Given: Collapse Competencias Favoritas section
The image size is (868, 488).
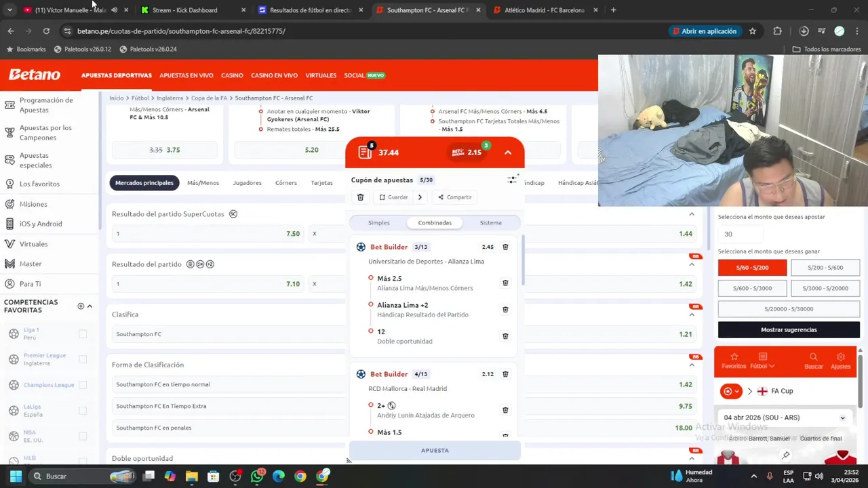Looking at the screenshot, I should click(90, 306).
